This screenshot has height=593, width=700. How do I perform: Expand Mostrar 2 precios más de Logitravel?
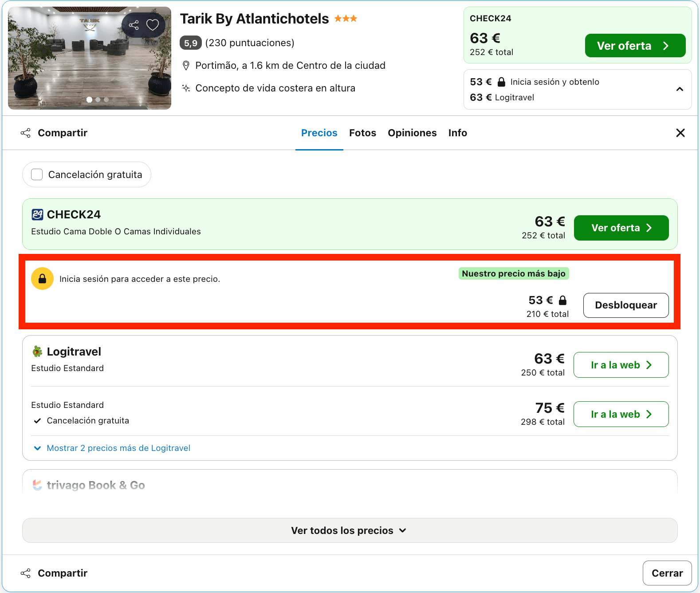(x=112, y=448)
